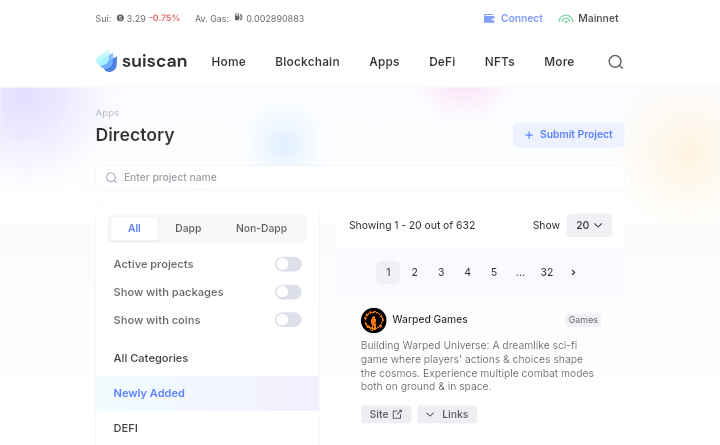Viewport: 720px width, 445px height.
Task: Open Warped Games external Site link
Action: click(x=386, y=414)
